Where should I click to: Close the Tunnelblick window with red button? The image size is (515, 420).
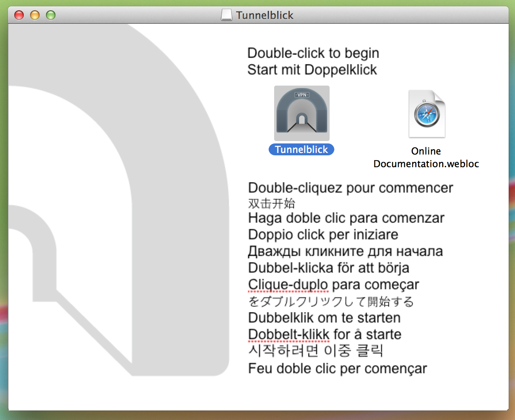(19, 15)
